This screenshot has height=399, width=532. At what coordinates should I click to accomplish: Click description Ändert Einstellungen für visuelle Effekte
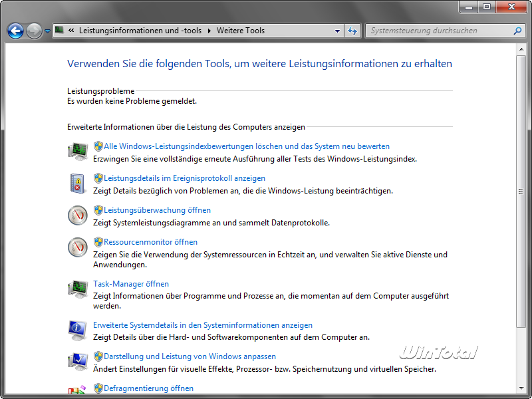265,369
